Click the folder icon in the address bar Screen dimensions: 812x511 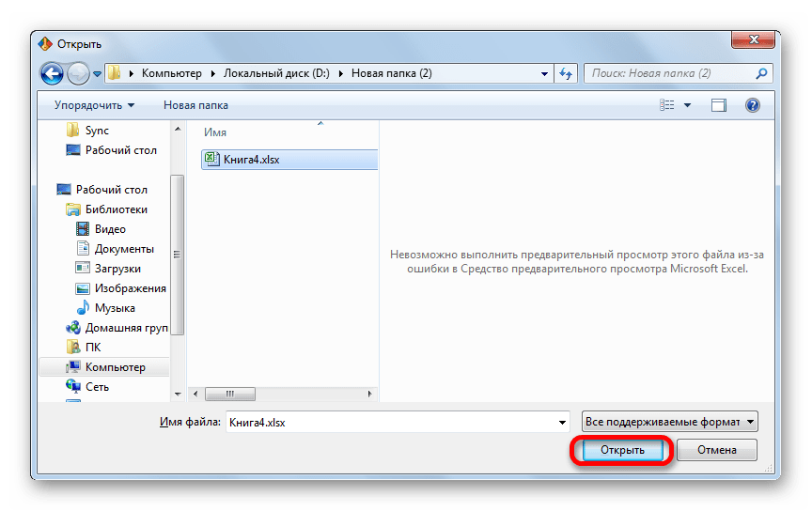coord(115,73)
